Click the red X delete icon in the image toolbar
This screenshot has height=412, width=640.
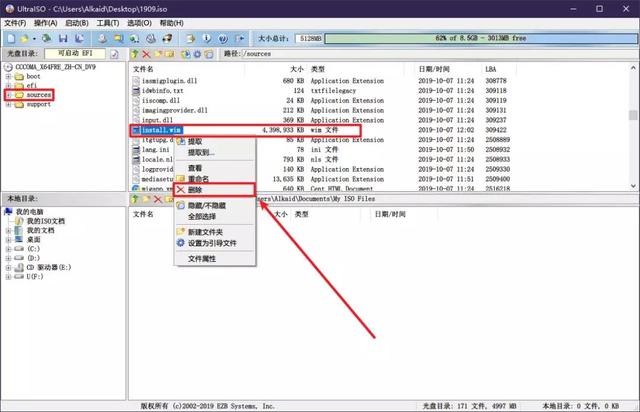(146, 54)
